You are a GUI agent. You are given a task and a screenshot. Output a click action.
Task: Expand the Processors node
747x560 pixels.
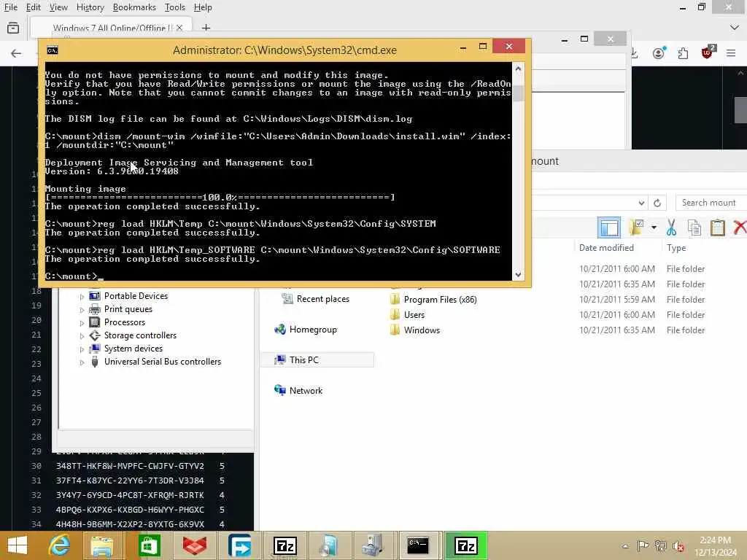[82, 323]
